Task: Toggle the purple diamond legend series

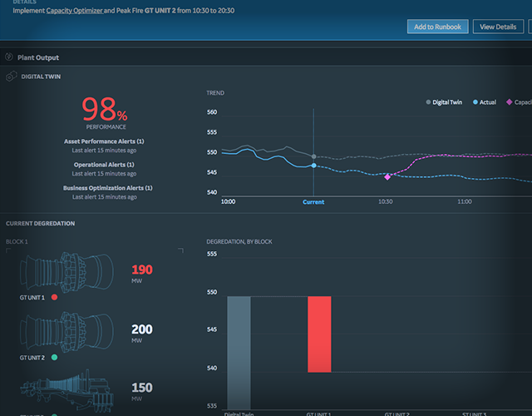Action: coord(519,102)
